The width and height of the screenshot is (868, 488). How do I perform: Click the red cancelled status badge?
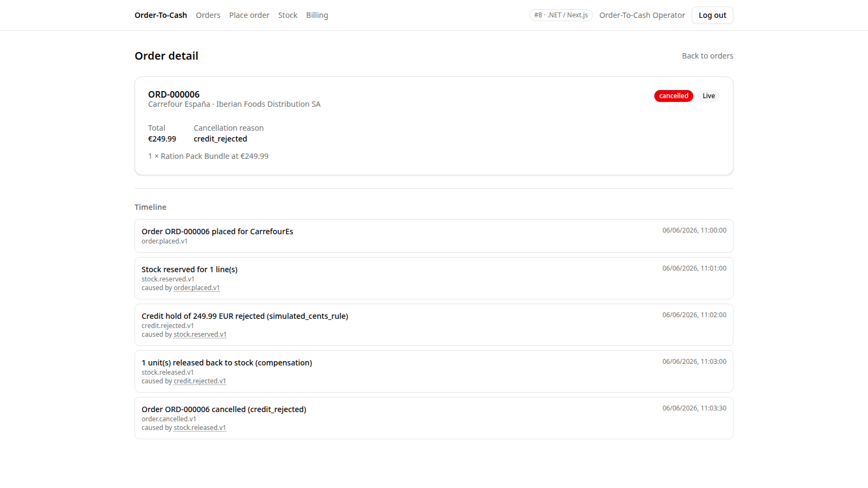pos(673,96)
